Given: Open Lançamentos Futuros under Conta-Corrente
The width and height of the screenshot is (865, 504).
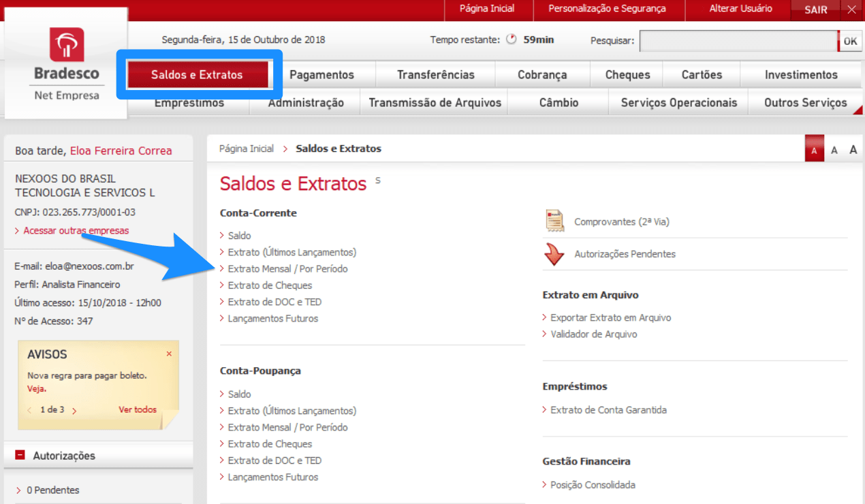Looking at the screenshot, I should (273, 319).
